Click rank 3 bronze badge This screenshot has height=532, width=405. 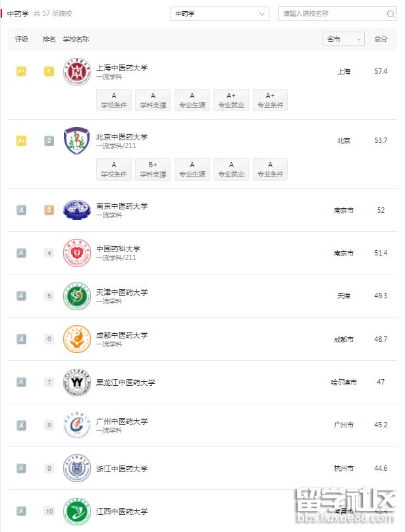point(49,210)
